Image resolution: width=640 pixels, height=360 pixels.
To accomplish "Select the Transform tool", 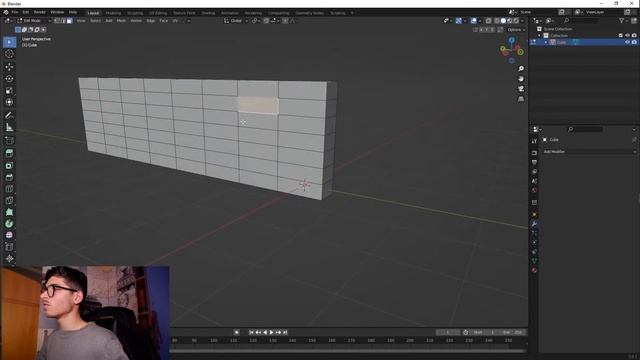I will tap(9, 102).
